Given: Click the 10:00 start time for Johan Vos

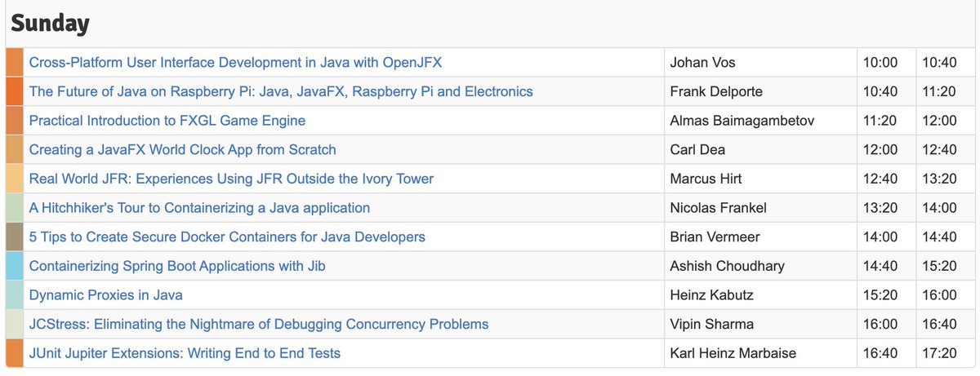Looking at the screenshot, I should point(880,63).
